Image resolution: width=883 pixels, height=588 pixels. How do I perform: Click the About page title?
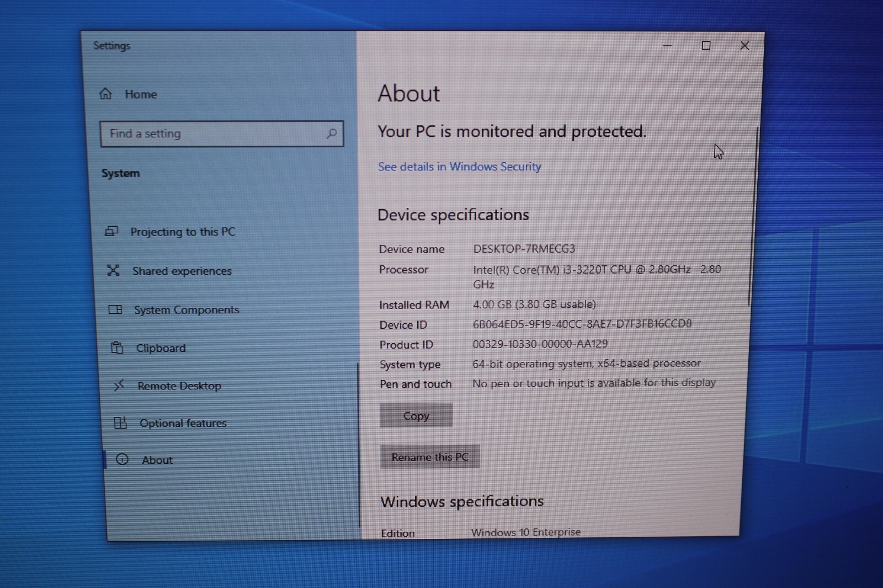tap(409, 93)
